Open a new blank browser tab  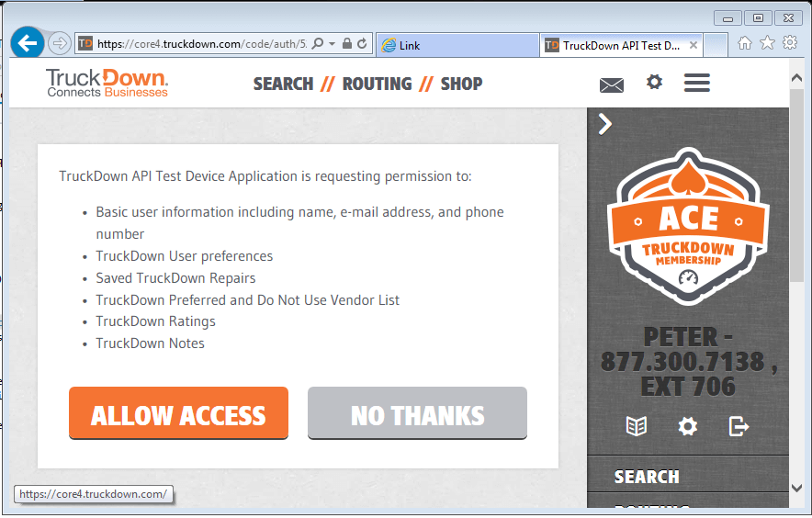(716, 46)
